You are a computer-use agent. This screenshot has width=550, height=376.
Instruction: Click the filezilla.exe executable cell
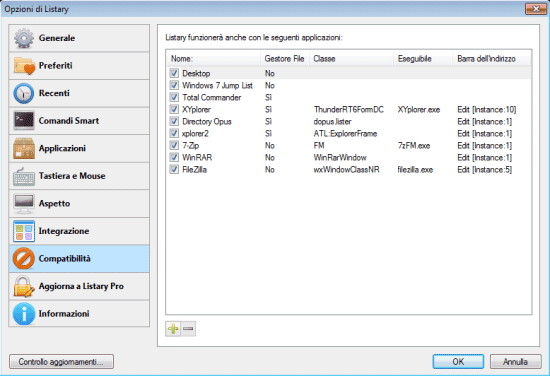point(415,169)
